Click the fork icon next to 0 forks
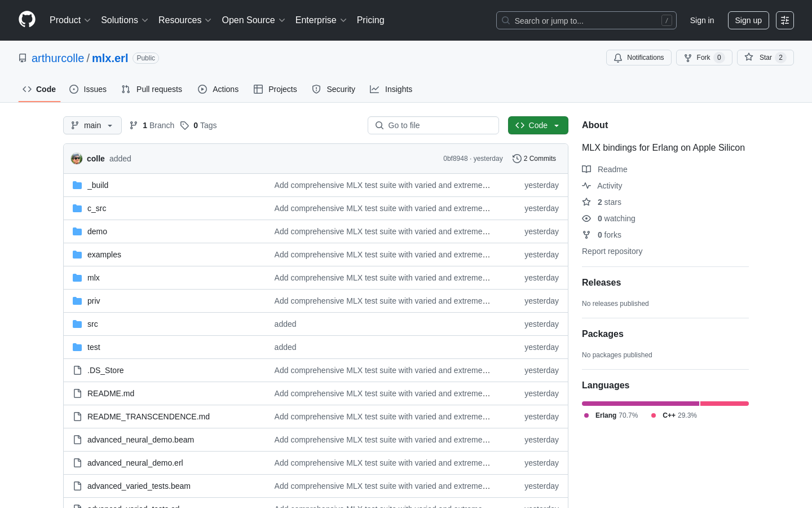The height and width of the screenshot is (508, 812). pos(586,235)
